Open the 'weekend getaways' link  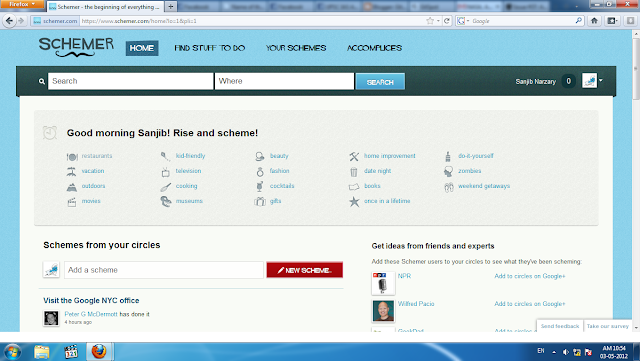click(484, 186)
